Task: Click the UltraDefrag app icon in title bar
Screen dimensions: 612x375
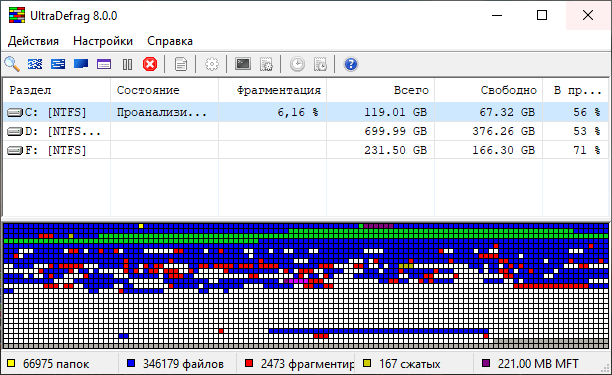Action: tap(17, 16)
